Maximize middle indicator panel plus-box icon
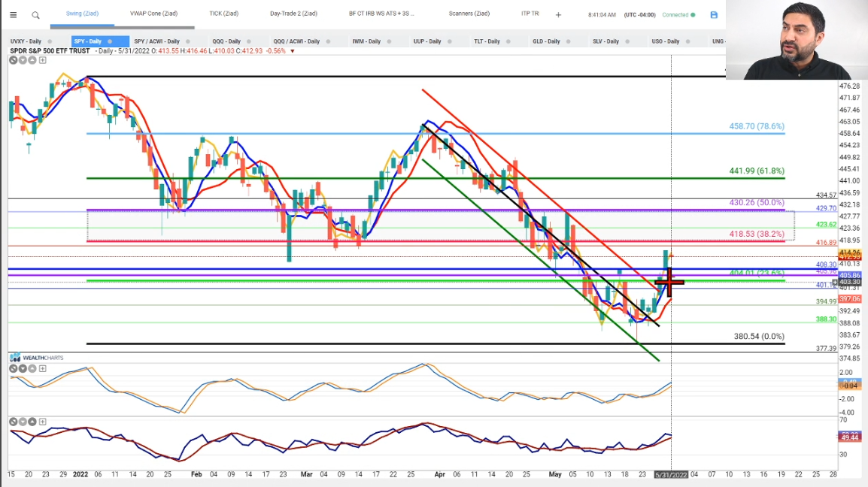 point(42,368)
